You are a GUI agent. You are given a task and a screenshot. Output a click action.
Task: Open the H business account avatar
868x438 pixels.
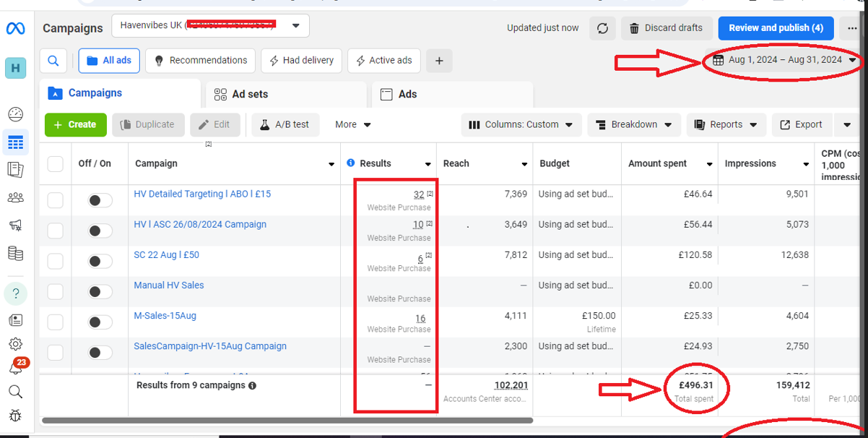point(15,68)
